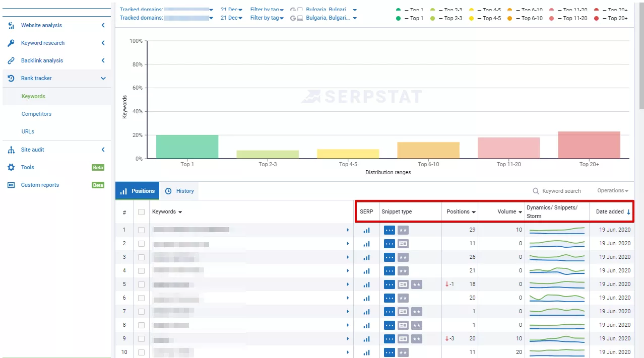Image resolution: width=644 pixels, height=358 pixels.
Task: Click the Top 1 green legend dot
Action: [398, 18]
